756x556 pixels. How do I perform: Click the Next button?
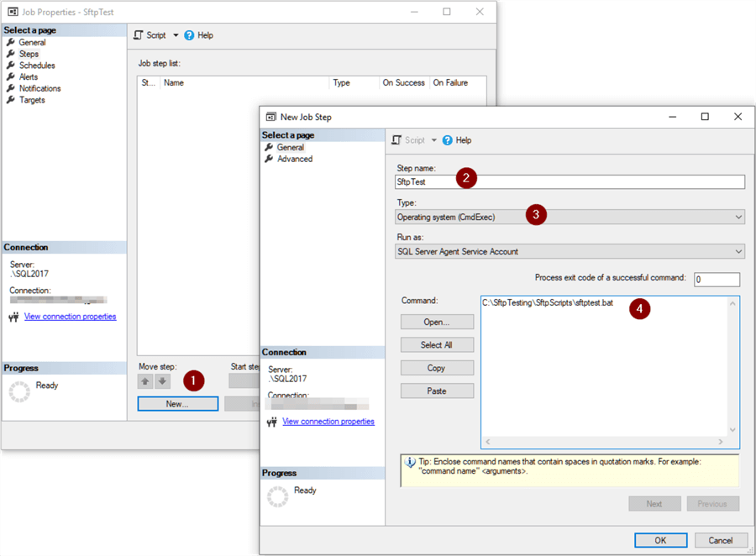(654, 504)
